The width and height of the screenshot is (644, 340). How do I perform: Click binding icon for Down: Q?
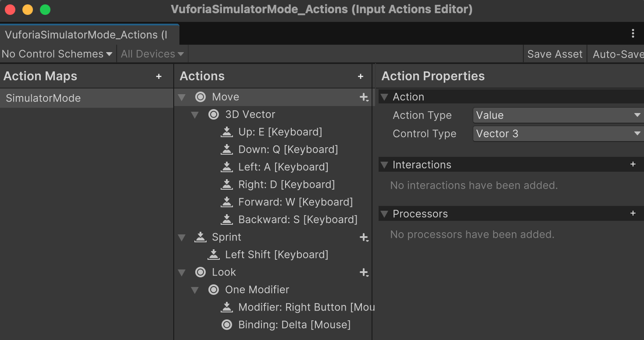click(227, 149)
